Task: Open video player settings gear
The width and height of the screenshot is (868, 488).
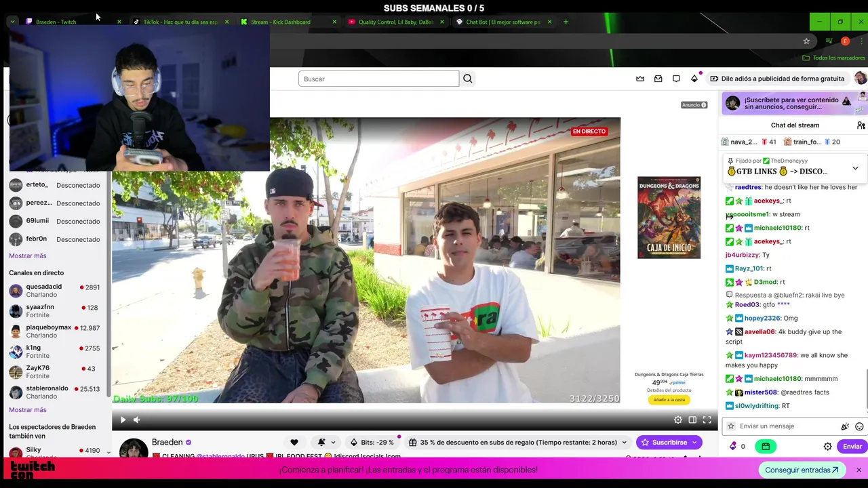Action: tap(677, 420)
